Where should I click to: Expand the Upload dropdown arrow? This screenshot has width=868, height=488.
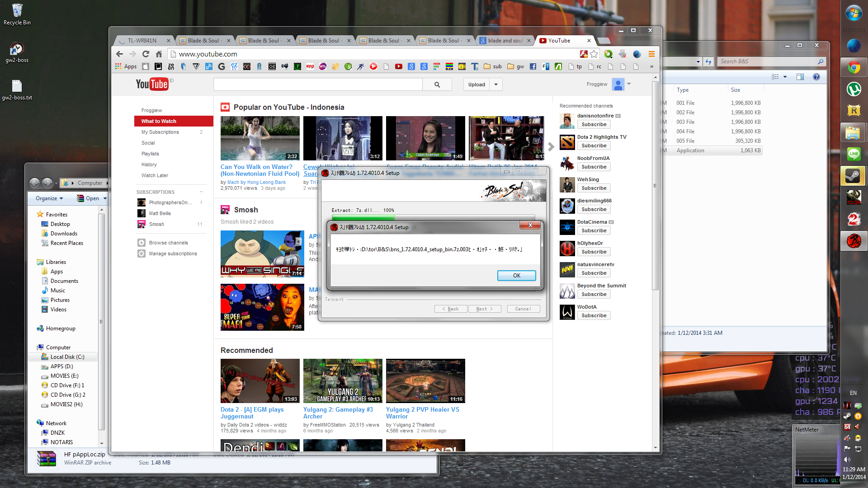pos(496,84)
